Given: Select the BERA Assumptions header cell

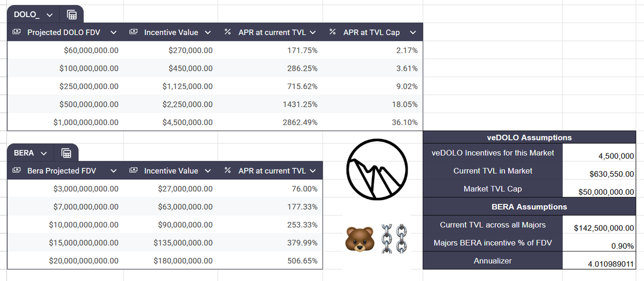Looking at the screenshot, I should coord(529,206).
